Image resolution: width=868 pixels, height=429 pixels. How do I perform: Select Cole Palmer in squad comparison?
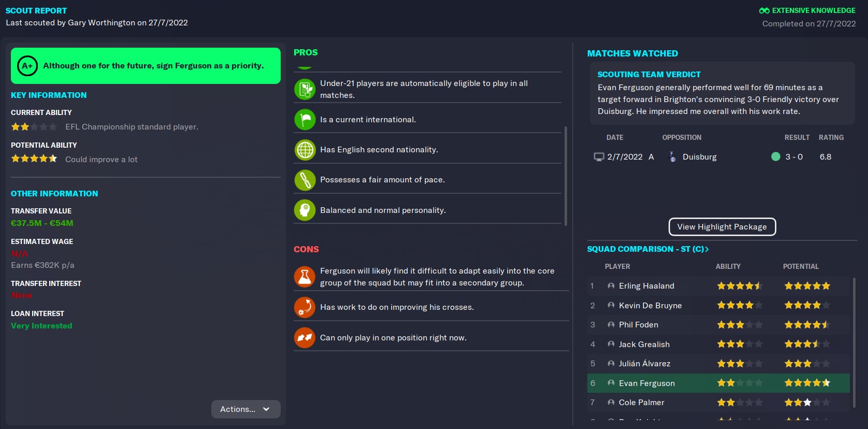click(718, 403)
